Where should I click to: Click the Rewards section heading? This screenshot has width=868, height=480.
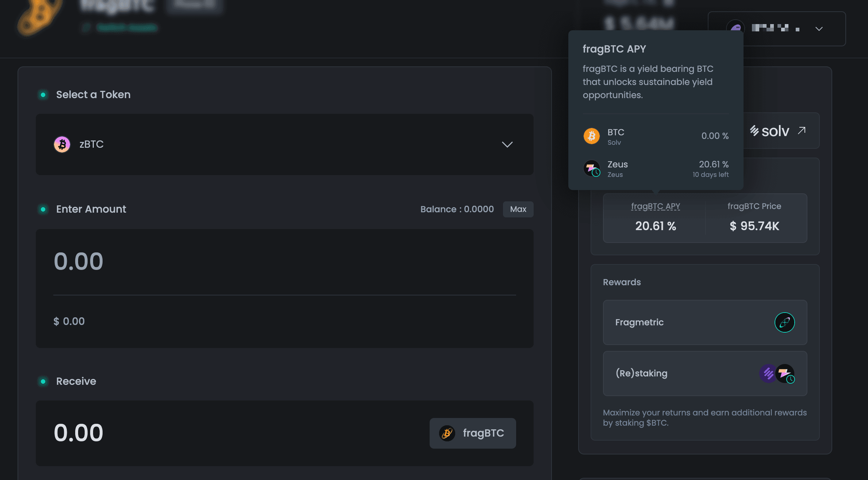(622, 282)
